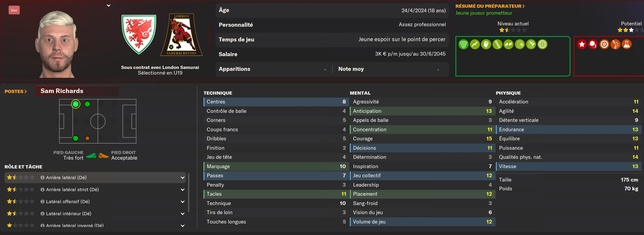Expand the Latéral intérieur (Dé) role
The width and height of the screenshot is (644, 235).
(x=182, y=214)
